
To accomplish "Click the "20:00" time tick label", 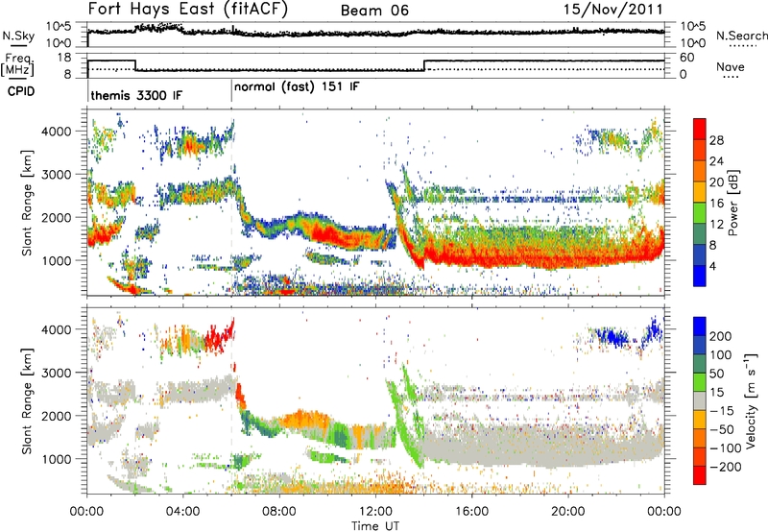I will [x=567, y=512].
